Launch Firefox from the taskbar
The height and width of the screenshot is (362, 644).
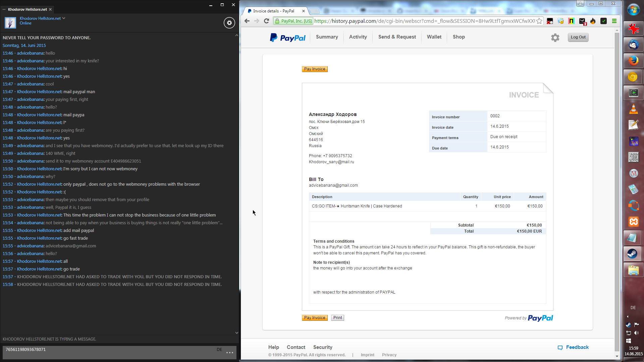pos(633,61)
